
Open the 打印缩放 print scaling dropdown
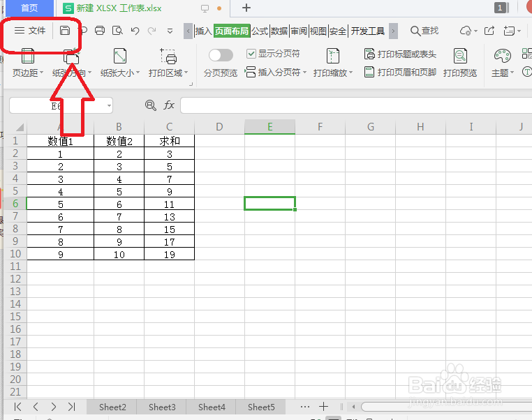pyautogui.click(x=333, y=63)
